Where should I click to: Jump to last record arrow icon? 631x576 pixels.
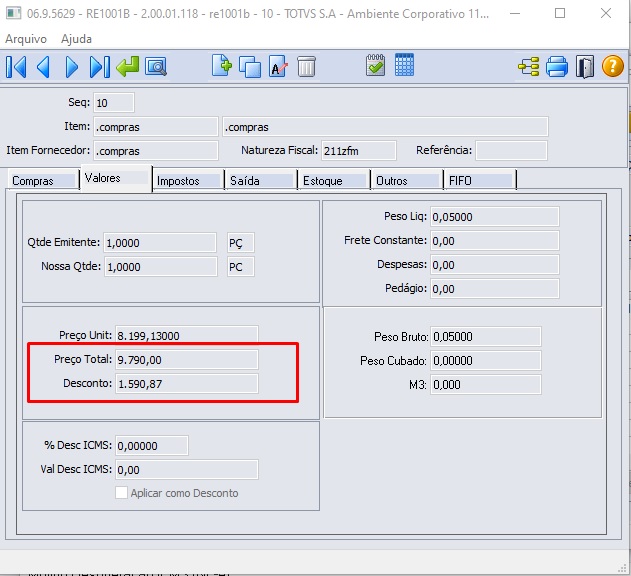[x=100, y=67]
